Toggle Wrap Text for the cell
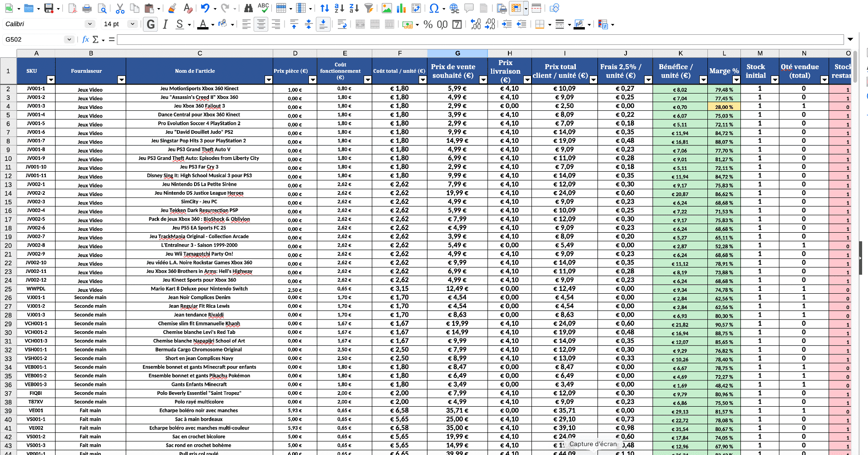 point(342,24)
